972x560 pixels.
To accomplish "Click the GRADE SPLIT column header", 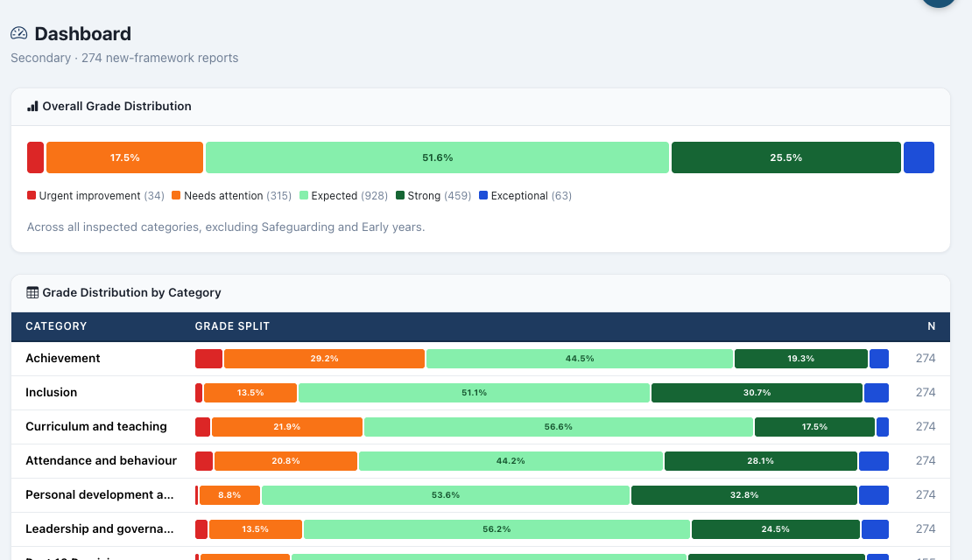I will click(x=232, y=326).
